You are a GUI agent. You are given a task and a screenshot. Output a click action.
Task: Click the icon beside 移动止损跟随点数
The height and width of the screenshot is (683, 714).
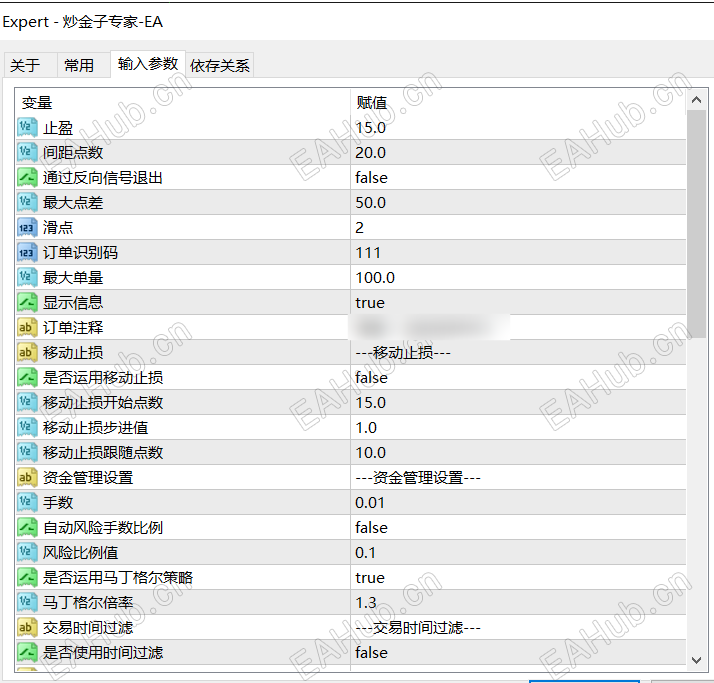[27, 453]
